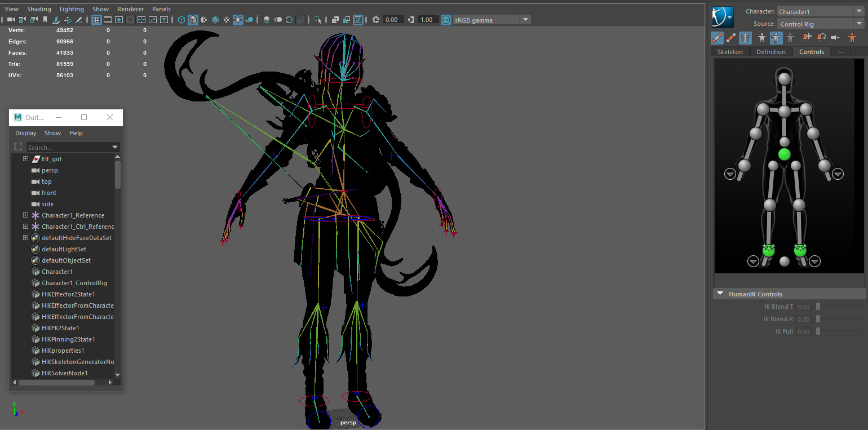Switch to the Skeleton tab
Image resolution: width=868 pixels, height=430 pixels.
[730, 52]
